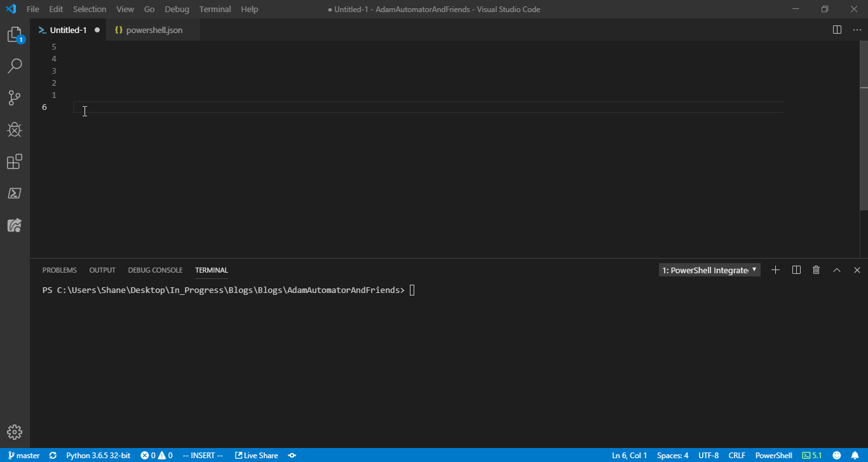This screenshot has width=868, height=462.
Task: Switch to the PROBLEMS panel tab
Action: click(x=60, y=270)
